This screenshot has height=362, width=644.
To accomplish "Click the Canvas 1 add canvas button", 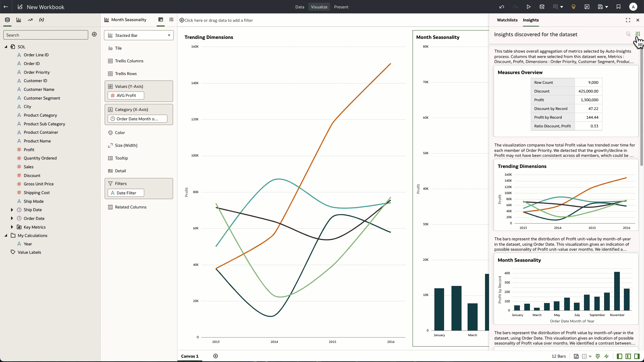I will (x=216, y=356).
